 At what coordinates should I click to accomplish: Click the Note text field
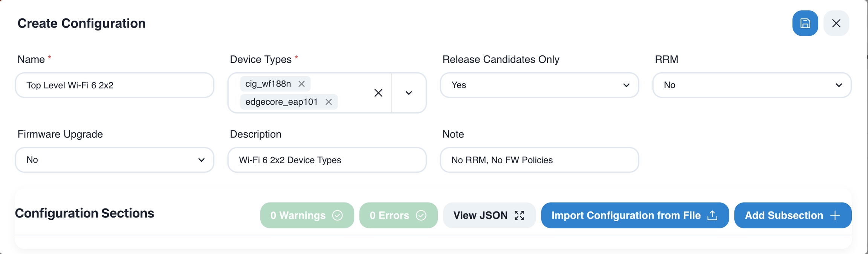pyautogui.click(x=539, y=160)
